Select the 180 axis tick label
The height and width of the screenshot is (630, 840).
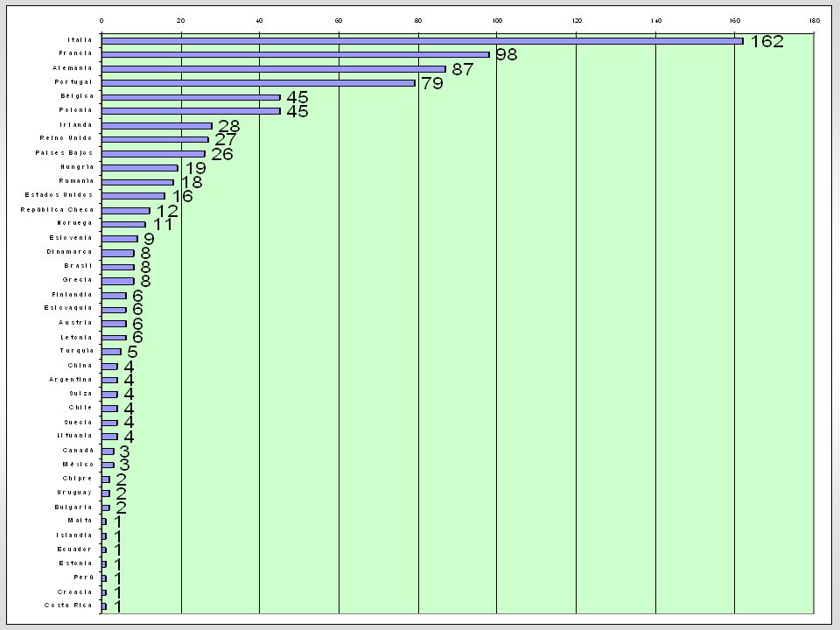click(x=815, y=21)
